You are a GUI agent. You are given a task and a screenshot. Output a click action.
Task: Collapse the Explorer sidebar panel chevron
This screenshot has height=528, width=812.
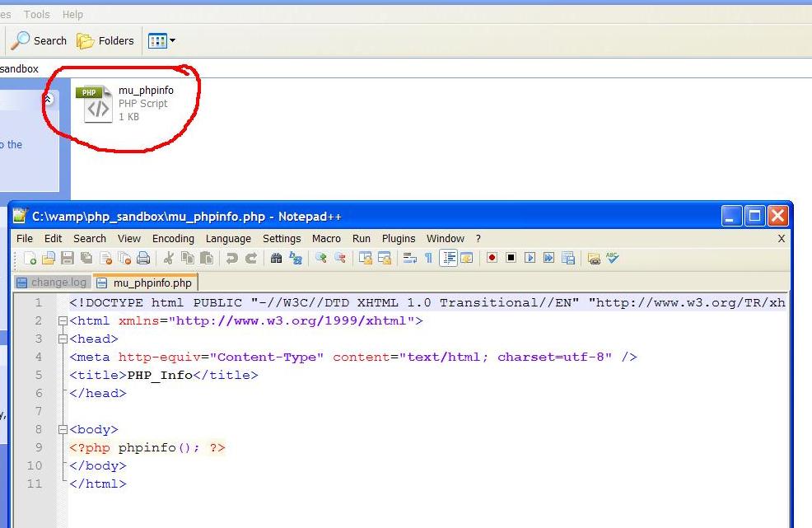tap(49, 97)
